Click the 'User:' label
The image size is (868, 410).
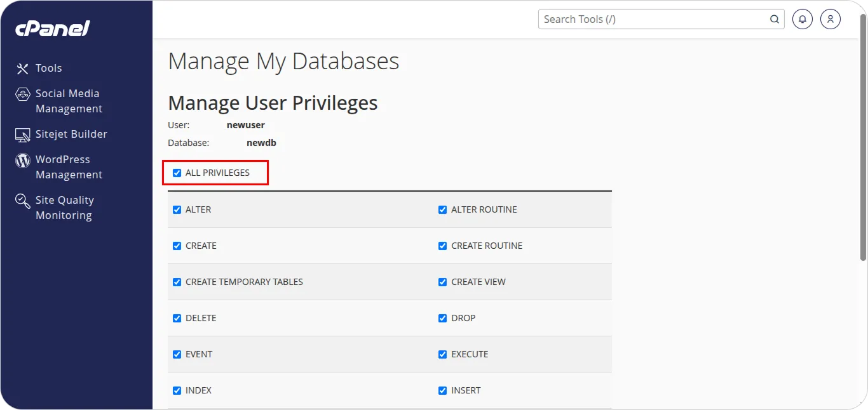point(179,125)
